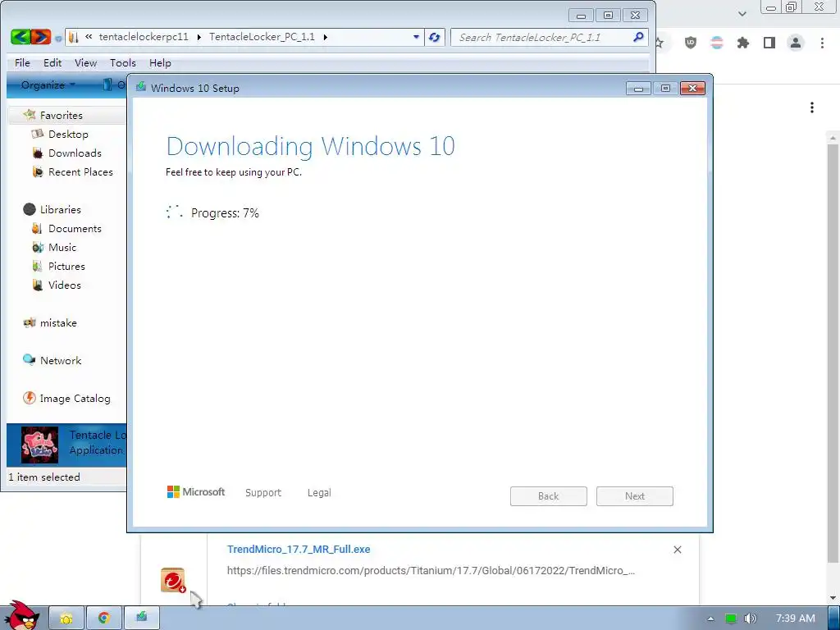This screenshot has height=630, width=840.
Task: Go back using Explorer green back arrow
Action: pyautogui.click(x=21, y=37)
